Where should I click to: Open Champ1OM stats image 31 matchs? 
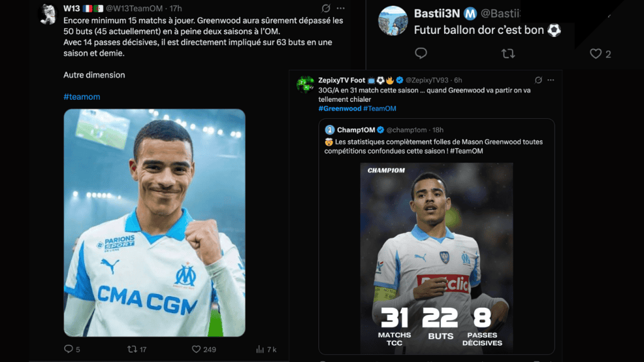[436, 258]
